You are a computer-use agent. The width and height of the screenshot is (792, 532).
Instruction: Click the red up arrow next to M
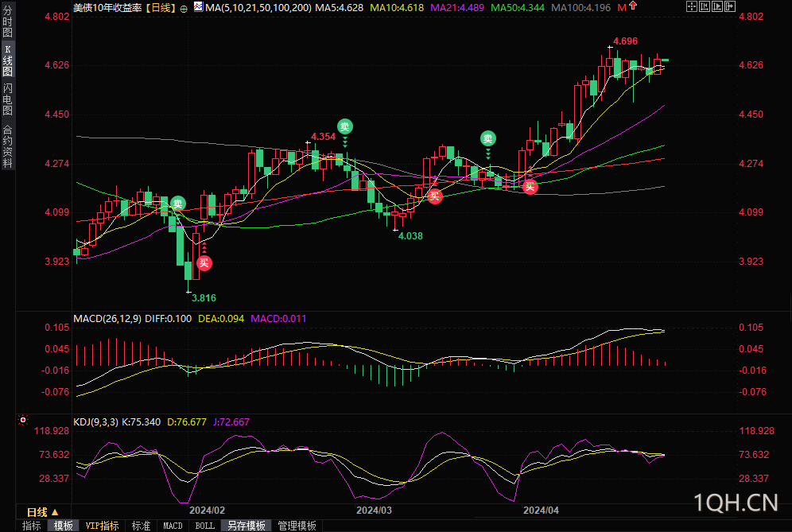coord(633,6)
